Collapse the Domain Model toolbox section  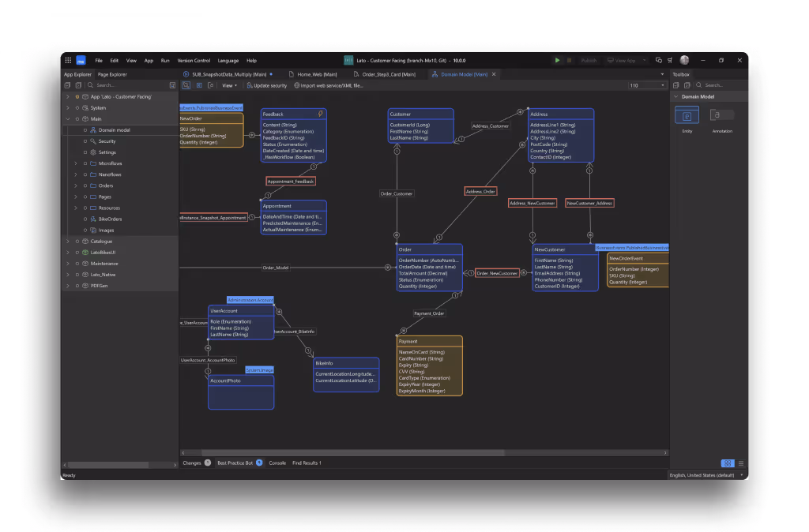676,97
